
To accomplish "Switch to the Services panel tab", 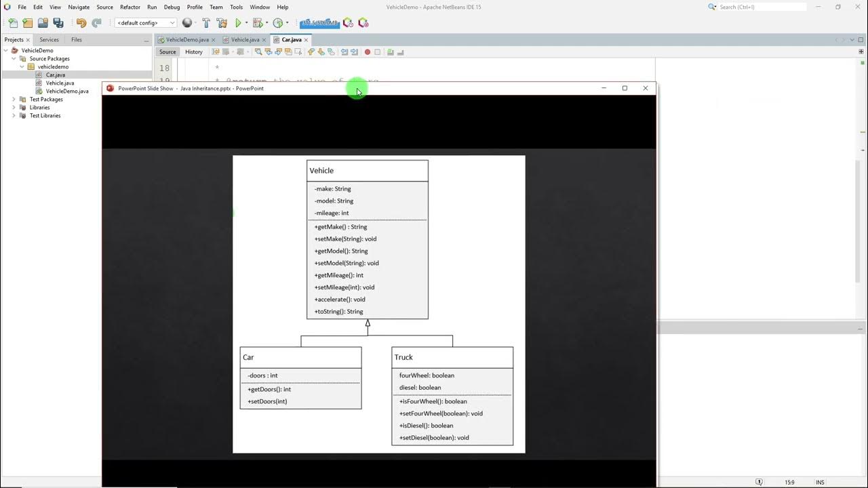I will pyautogui.click(x=49, y=40).
